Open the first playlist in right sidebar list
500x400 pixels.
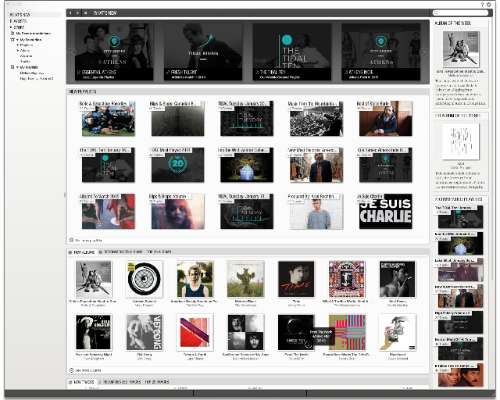pos(460,217)
